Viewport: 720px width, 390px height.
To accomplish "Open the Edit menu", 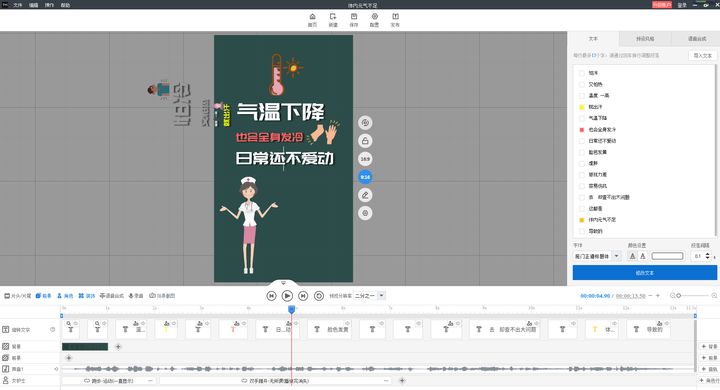I will click(x=34, y=5).
